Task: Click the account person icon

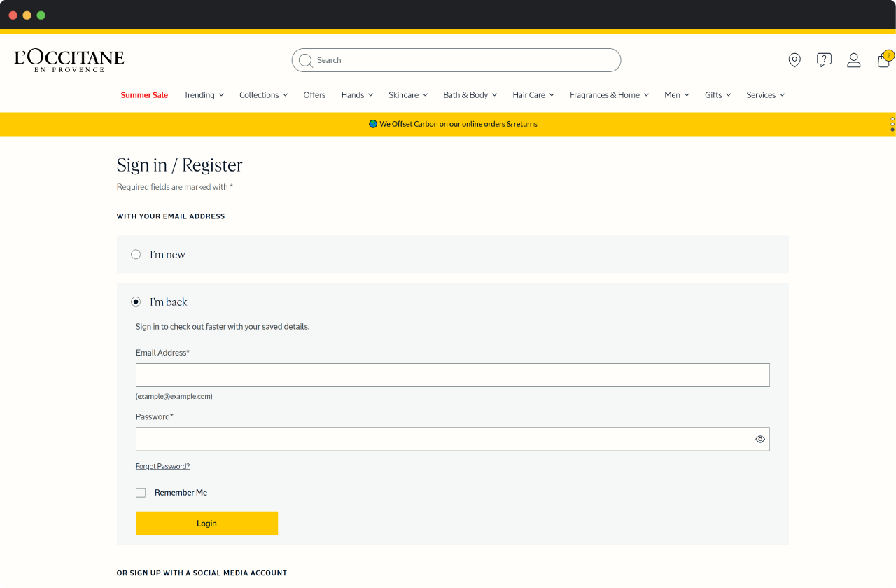Action: click(853, 60)
